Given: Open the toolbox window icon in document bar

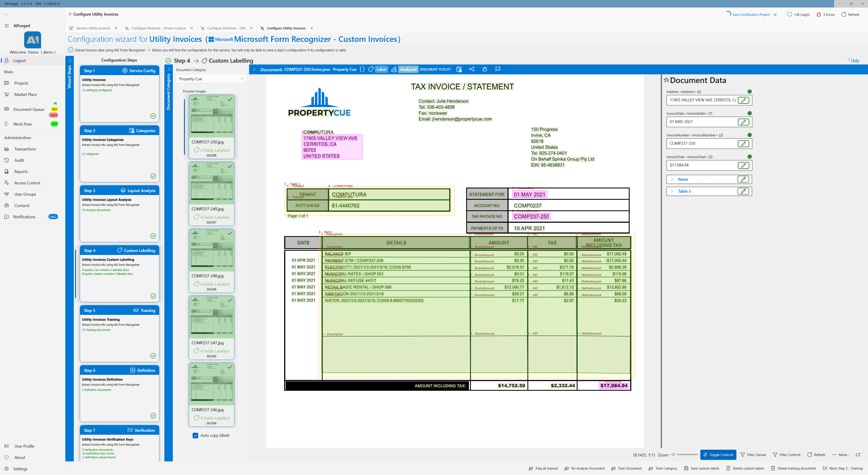Looking at the screenshot, I should point(459,69).
